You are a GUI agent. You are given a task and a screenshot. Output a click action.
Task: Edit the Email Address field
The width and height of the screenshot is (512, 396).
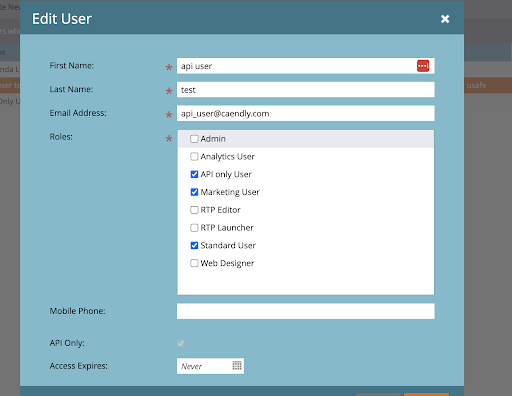pos(306,113)
